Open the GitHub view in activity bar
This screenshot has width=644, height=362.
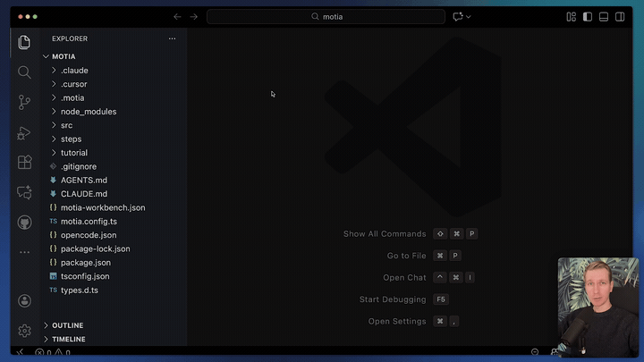point(24,222)
